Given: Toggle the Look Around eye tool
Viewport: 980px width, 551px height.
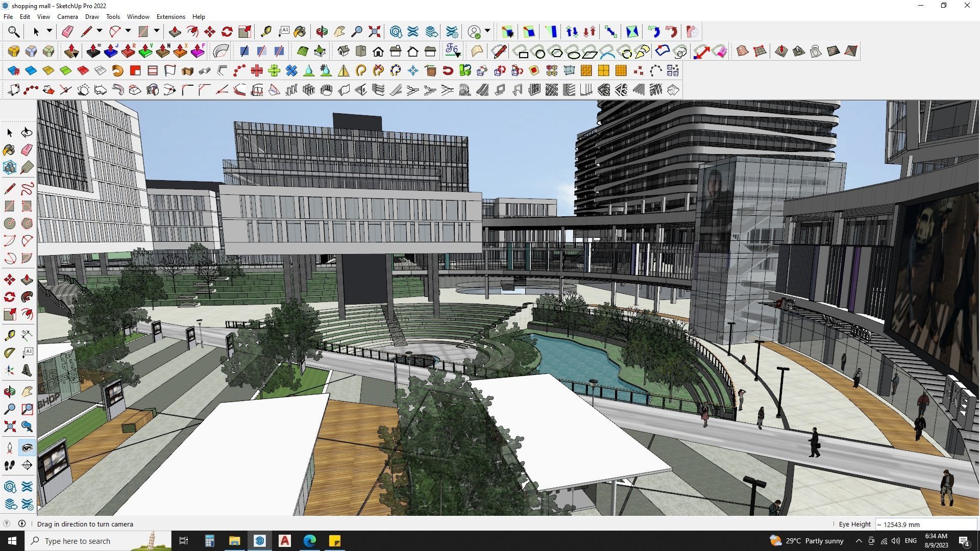Looking at the screenshot, I should coord(27,448).
